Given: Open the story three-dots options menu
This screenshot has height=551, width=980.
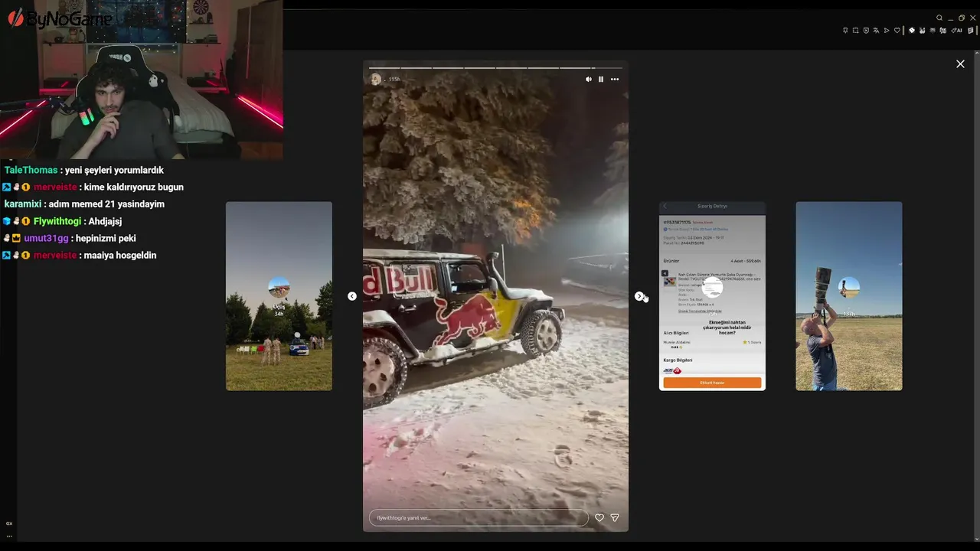Looking at the screenshot, I should click(615, 79).
